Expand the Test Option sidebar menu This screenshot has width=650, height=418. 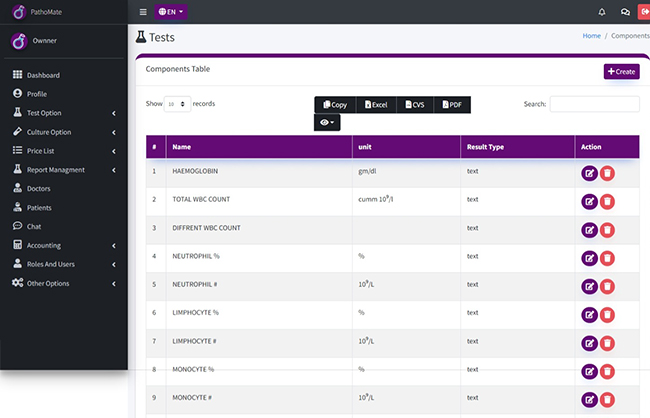point(64,113)
